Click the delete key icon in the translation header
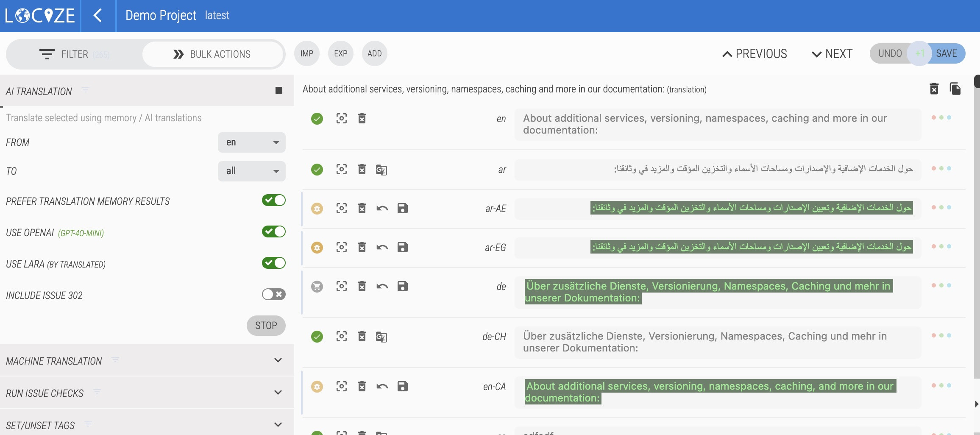Viewport: 980px width, 435px height. click(934, 89)
